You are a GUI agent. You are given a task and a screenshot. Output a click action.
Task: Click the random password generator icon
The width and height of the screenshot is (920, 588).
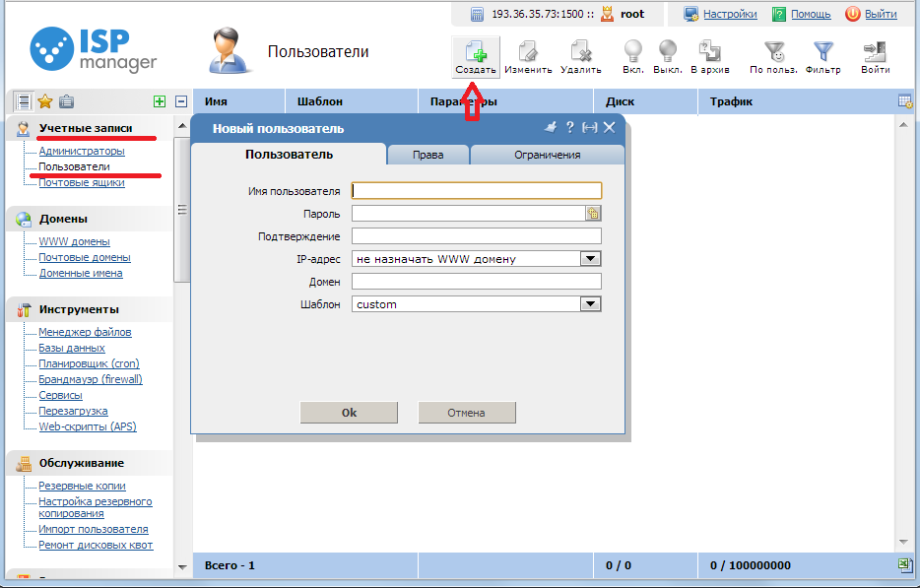[x=593, y=213]
